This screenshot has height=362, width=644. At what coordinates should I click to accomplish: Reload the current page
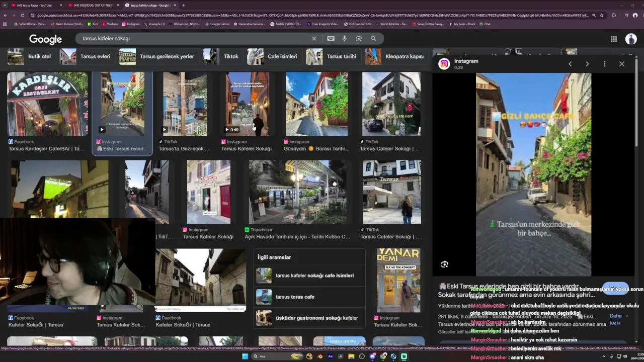pyautogui.click(x=23, y=16)
